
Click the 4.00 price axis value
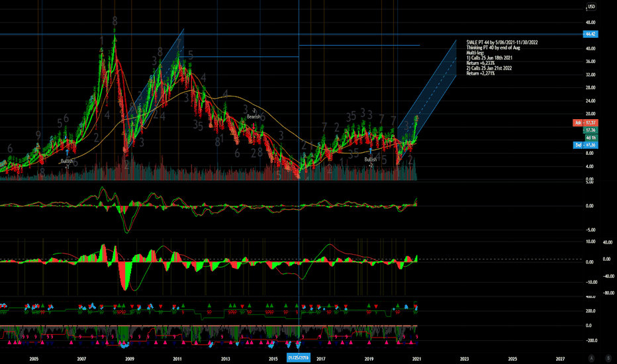point(589,167)
